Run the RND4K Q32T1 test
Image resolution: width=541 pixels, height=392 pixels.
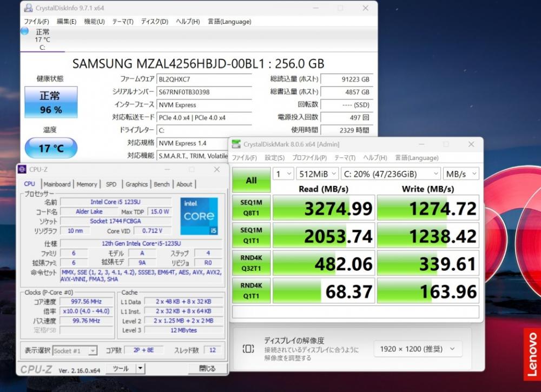pyautogui.click(x=251, y=263)
